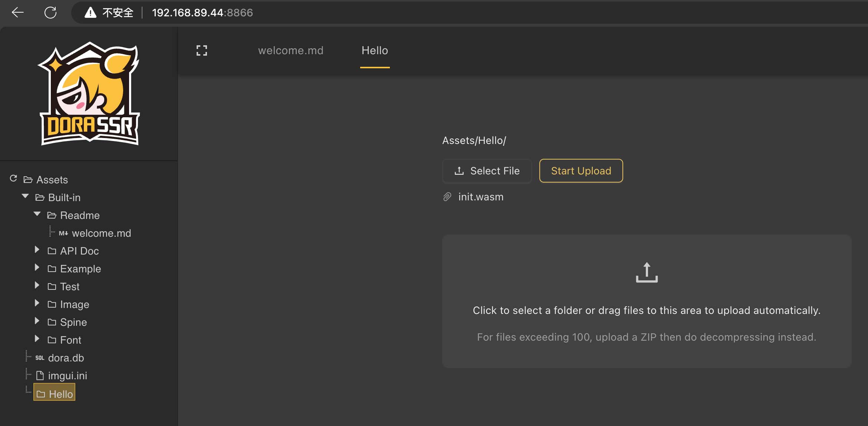868x426 pixels.
Task: Click the expand icon beside Built-in folder
Action: point(25,197)
